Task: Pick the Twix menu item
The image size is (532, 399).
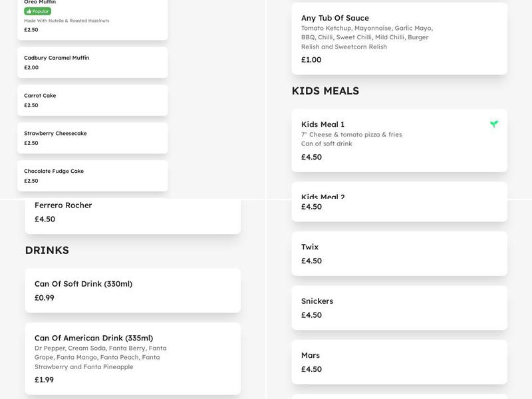Action: tap(399, 253)
